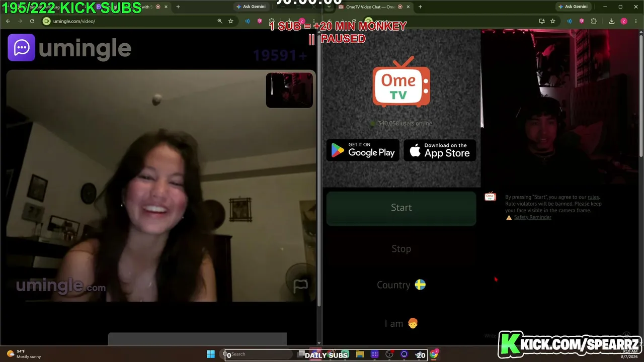The width and height of the screenshot is (644, 362).
Task: Bookmark the umingle.com page with star
Action: (231, 21)
